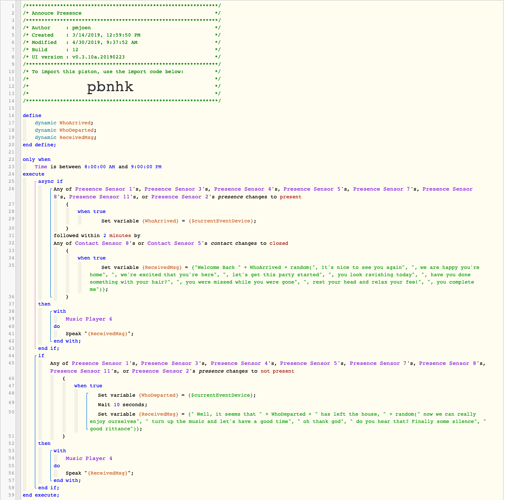Select Music Player 6 device
The width and height of the screenshot is (506, 500).
point(89,319)
